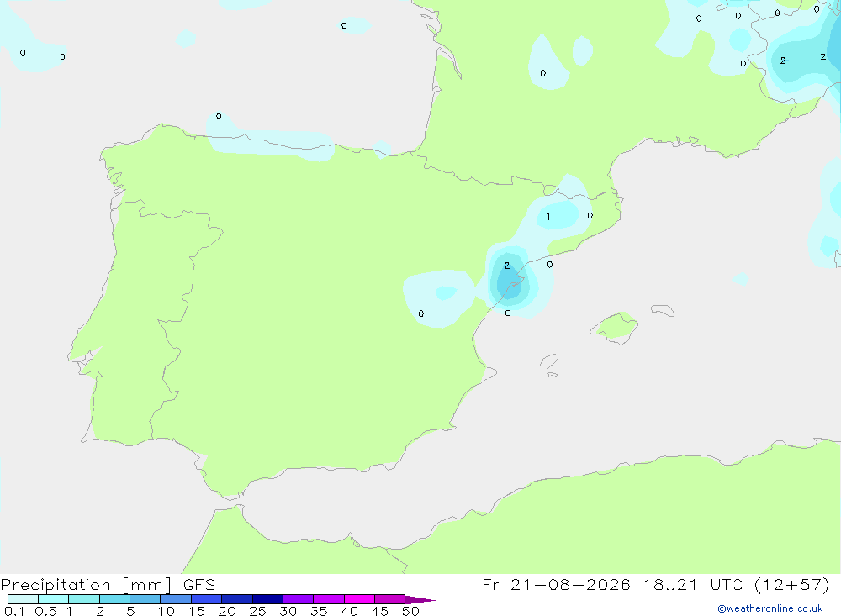Click the 45–50 mm legend color swatch

tap(390, 599)
